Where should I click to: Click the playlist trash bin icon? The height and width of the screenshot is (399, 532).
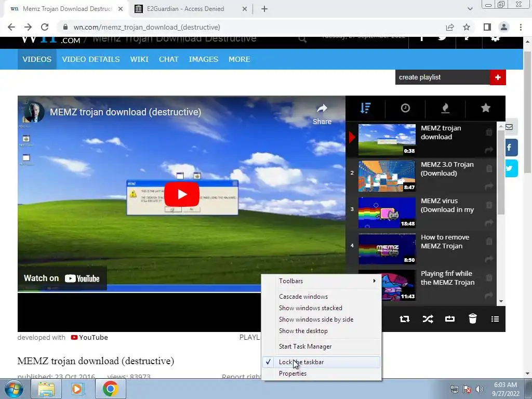[473, 319]
